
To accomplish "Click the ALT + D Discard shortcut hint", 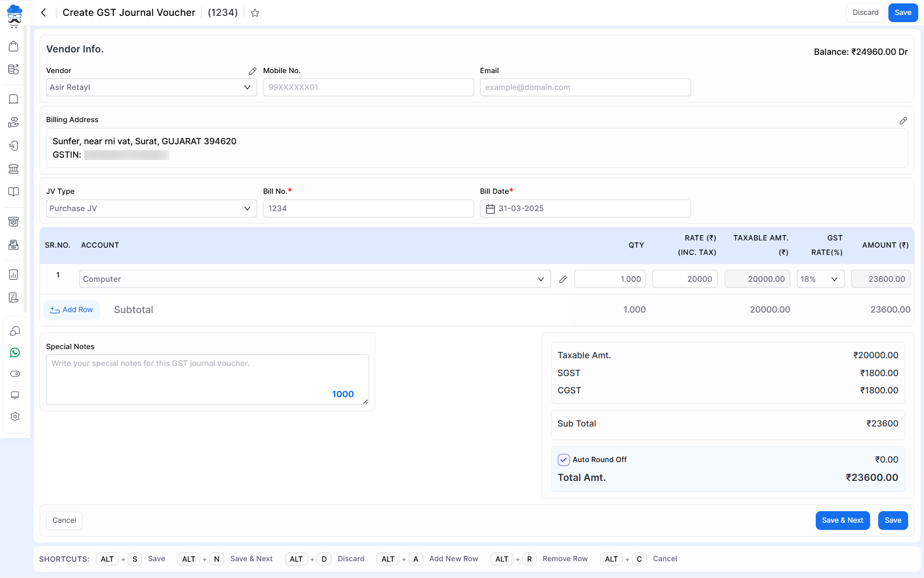I will [325, 559].
